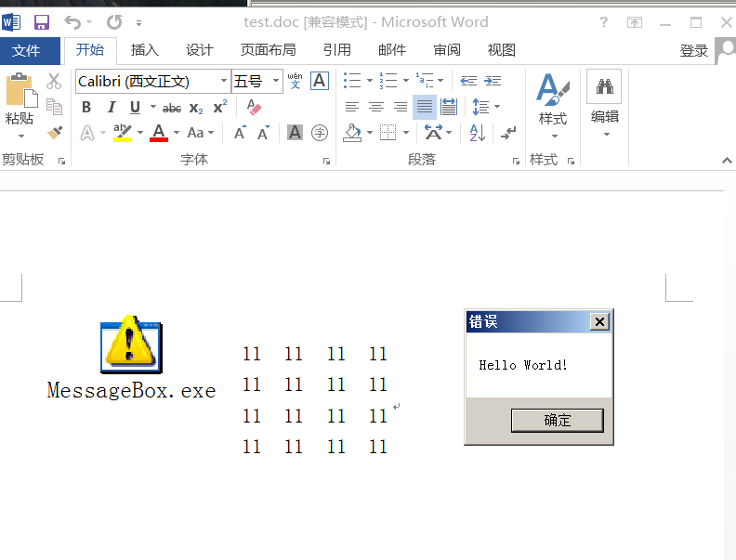Click the character border A icon
The height and width of the screenshot is (560, 736).
(320, 81)
